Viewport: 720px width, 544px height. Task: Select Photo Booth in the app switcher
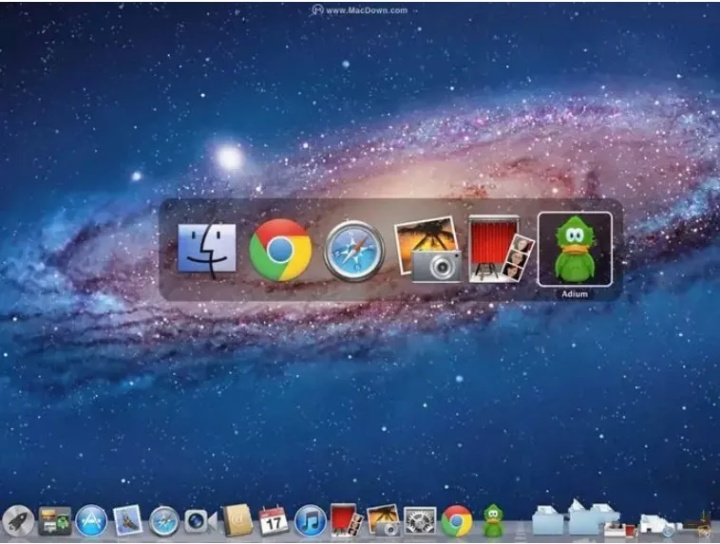(501, 248)
